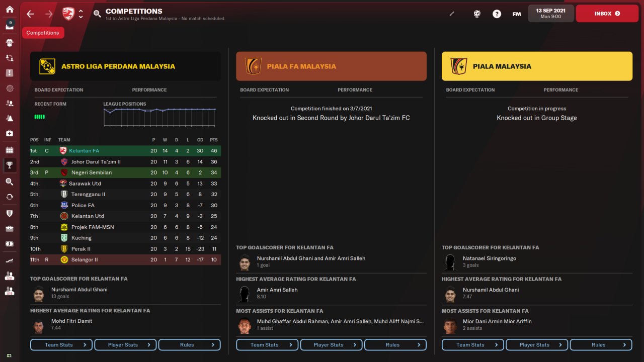Open the briefcase icon in the sidebar
The image size is (644, 362).
click(x=10, y=229)
